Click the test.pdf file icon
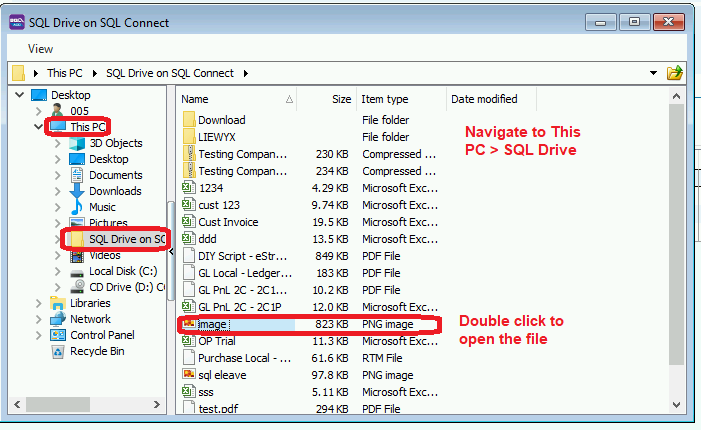This screenshot has width=701, height=430. coord(189,409)
